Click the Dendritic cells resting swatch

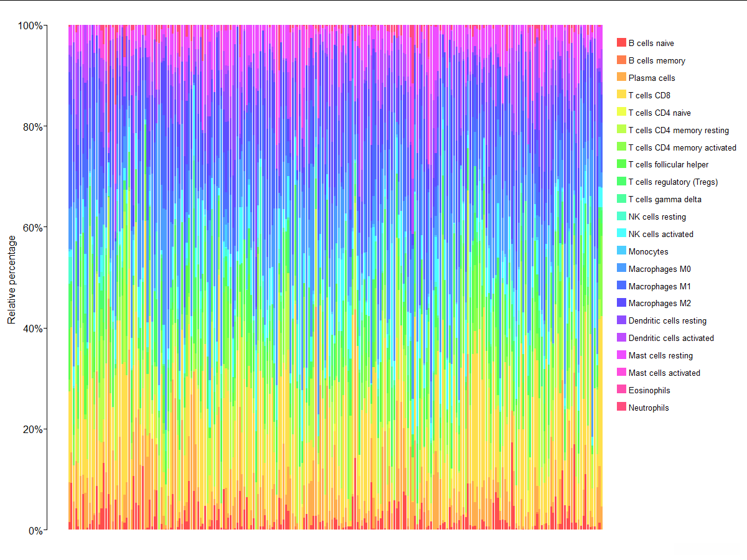click(621, 320)
